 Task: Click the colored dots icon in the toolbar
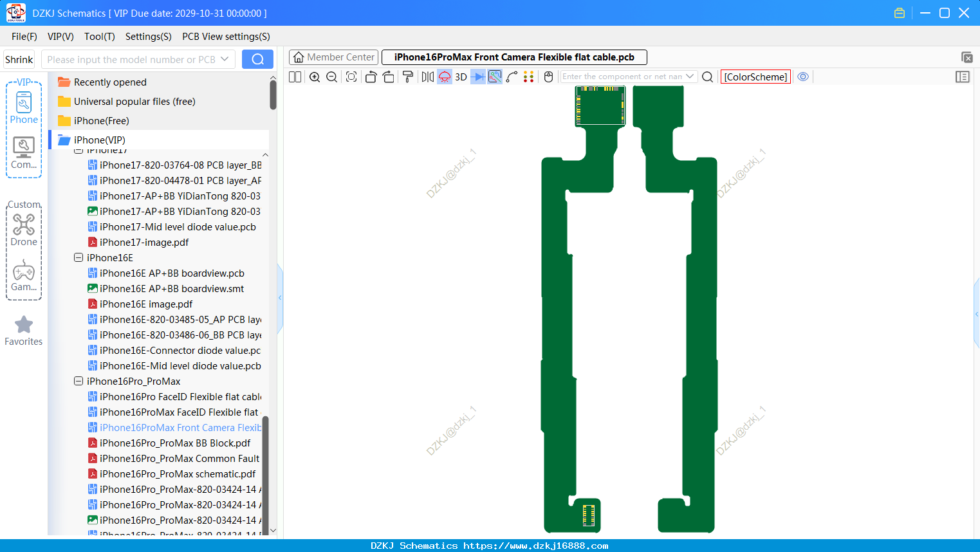tap(529, 77)
